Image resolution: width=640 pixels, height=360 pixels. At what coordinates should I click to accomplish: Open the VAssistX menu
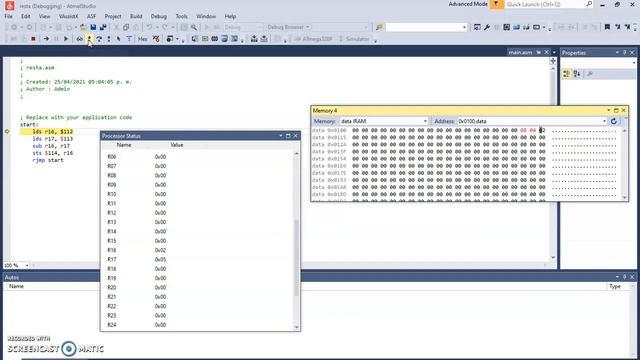click(68, 16)
